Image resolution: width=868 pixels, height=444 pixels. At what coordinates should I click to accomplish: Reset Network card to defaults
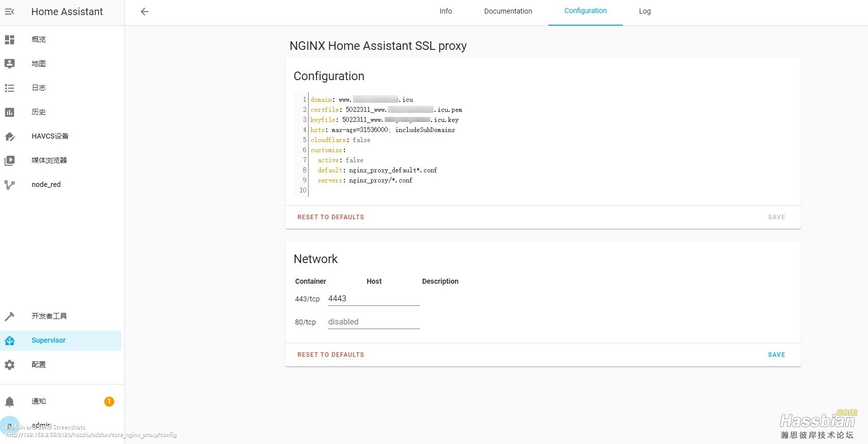point(331,355)
